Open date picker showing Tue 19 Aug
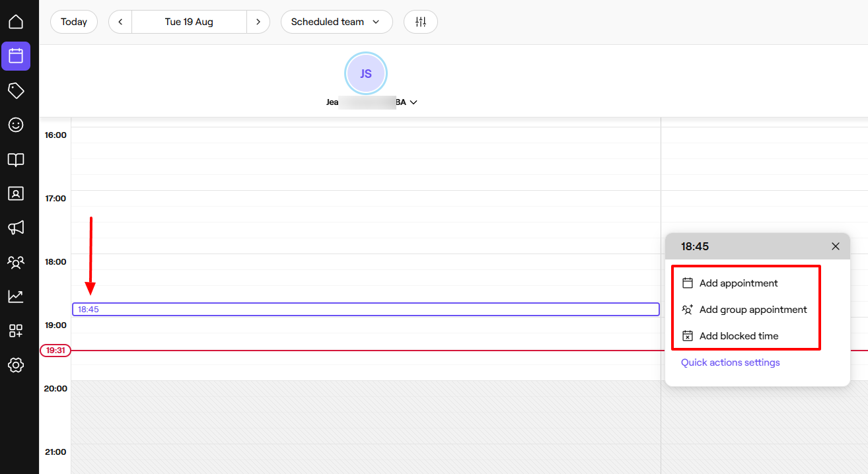This screenshot has height=474, width=868. point(189,22)
